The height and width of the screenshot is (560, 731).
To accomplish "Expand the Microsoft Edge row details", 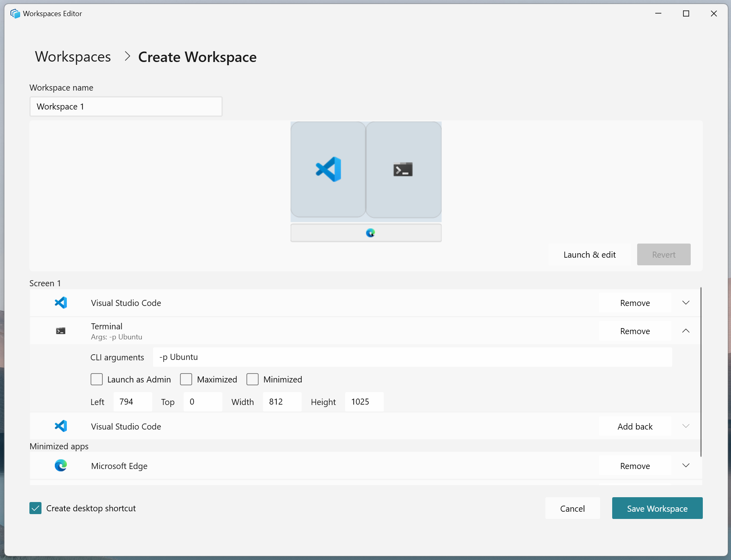I will (x=686, y=466).
